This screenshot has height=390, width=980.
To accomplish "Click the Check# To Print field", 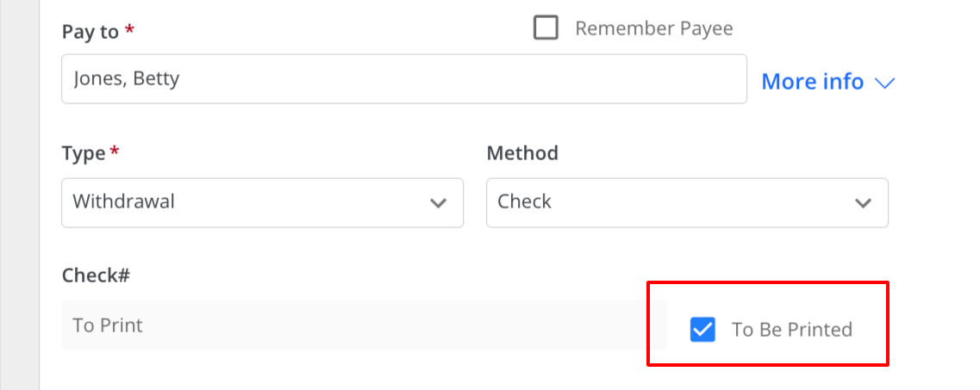I will tap(364, 325).
